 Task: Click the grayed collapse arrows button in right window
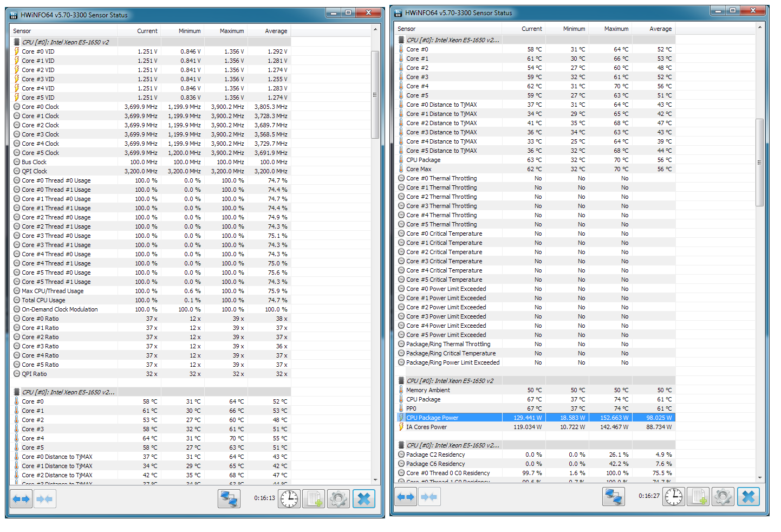coord(429,496)
